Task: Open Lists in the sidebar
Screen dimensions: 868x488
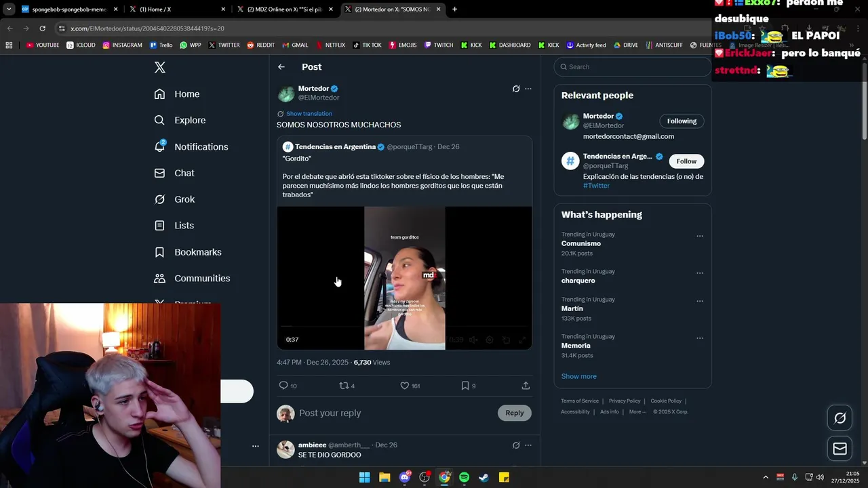Action: (174, 226)
